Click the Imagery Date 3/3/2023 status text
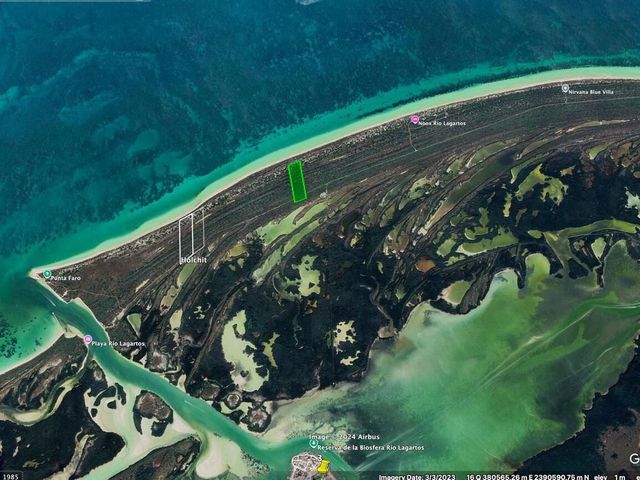The width and height of the screenshot is (640, 480). [x=417, y=477]
